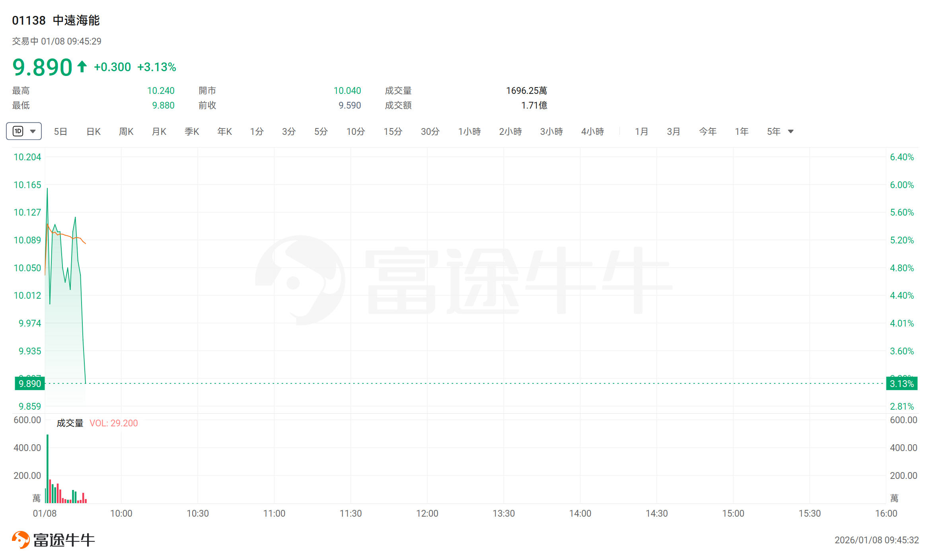Expand the 5年 range dropdown arrow

tap(791, 132)
